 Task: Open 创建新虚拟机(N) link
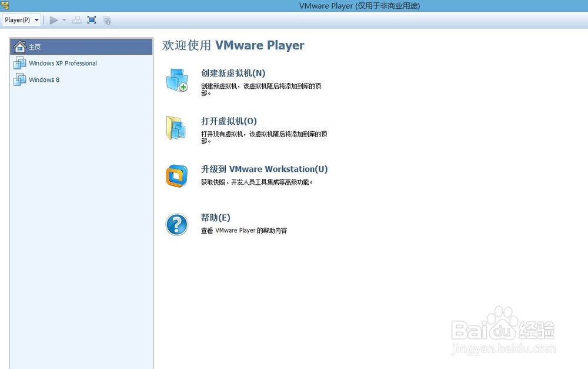(233, 73)
